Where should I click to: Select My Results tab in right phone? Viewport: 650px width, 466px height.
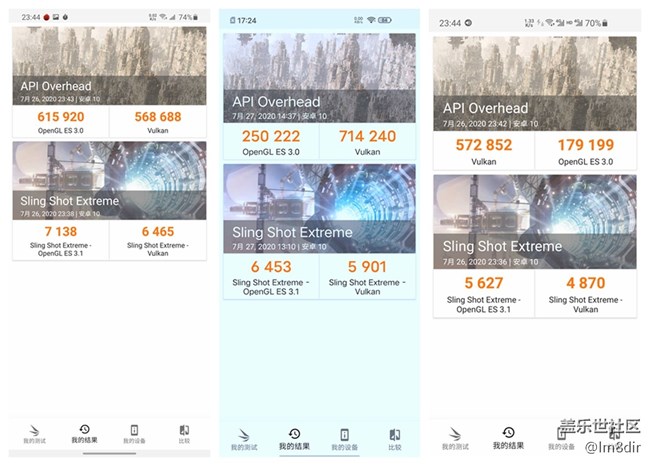[508, 439]
